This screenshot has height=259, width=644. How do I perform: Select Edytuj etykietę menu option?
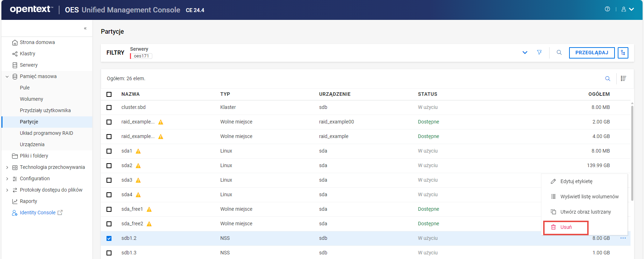[576, 181]
